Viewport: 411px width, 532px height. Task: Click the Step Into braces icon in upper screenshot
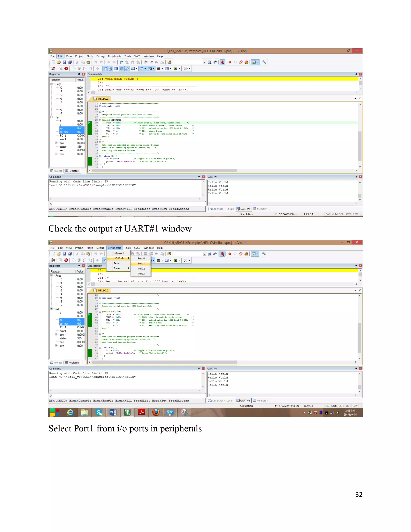pyautogui.click(x=74, y=69)
